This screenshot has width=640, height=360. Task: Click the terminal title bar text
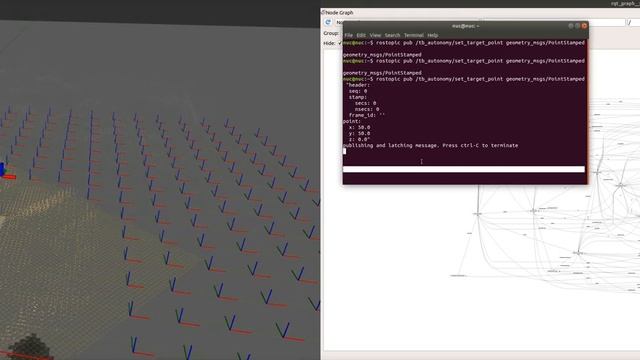tap(465, 26)
